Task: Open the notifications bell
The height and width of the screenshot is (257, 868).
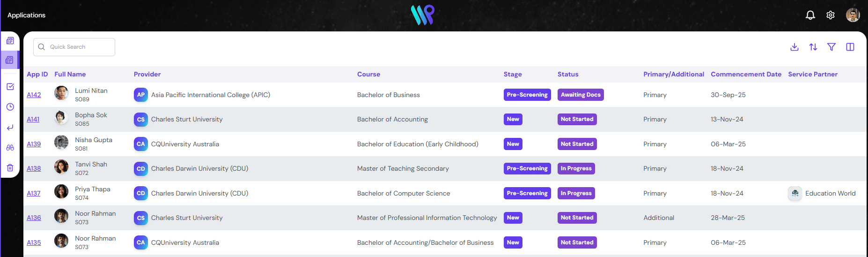Action: (x=810, y=15)
